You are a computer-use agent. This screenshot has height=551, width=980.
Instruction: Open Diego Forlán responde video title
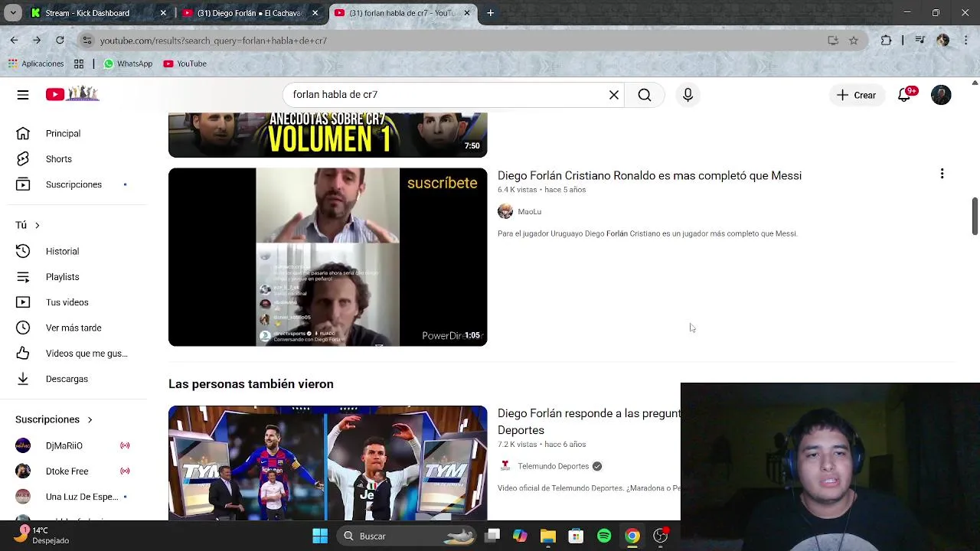click(x=588, y=422)
